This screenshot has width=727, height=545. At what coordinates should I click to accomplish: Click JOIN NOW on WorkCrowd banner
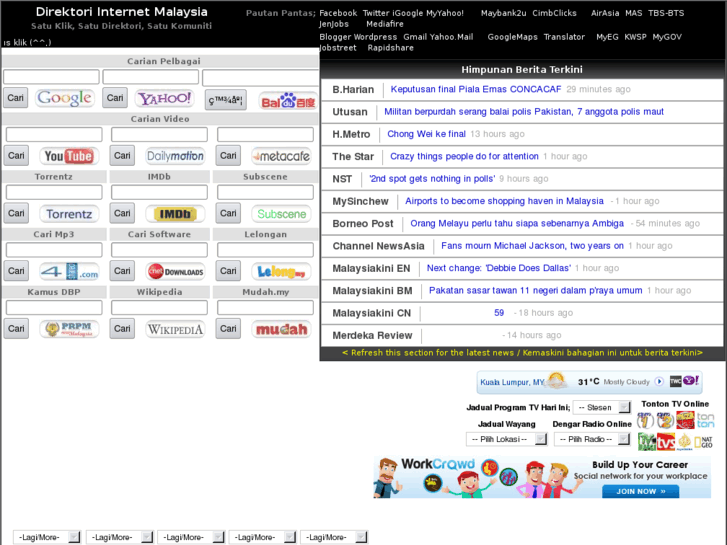tap(640, 491)
